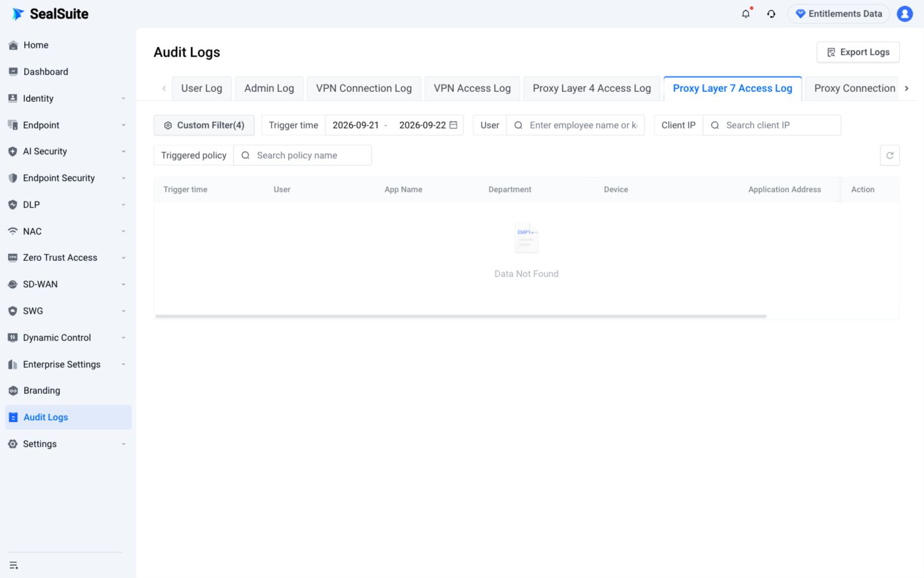
Task: Expand the Settings section chevron
Action: click(124, 444)
